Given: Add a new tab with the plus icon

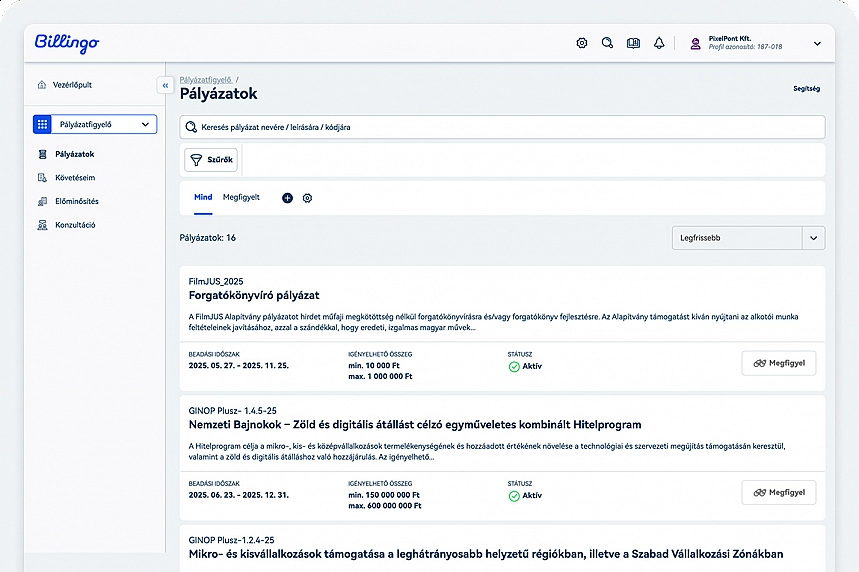Looking at the screenshot, I should (287, 198).
